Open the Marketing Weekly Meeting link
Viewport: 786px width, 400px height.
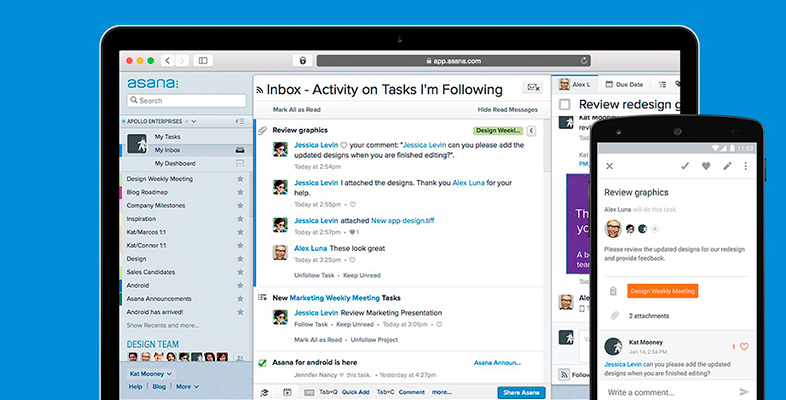click(334, 298)
